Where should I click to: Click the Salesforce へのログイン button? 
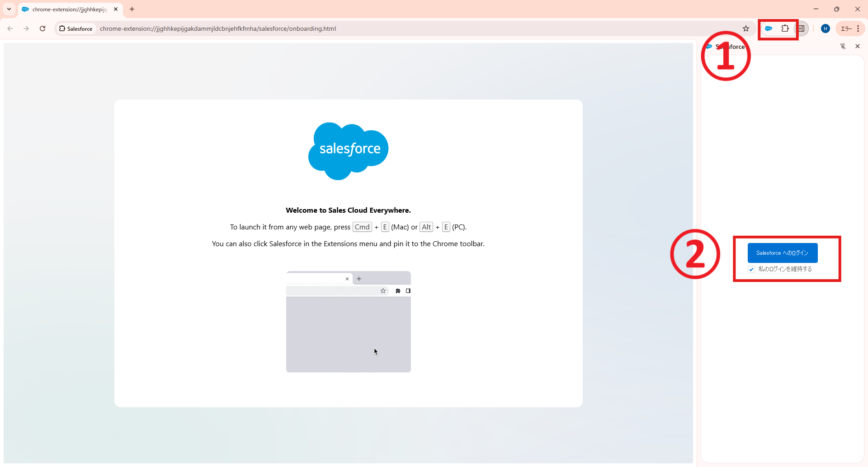[x=783, y=253]
